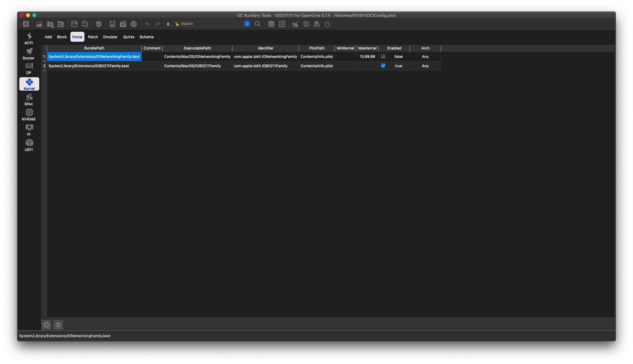Disable the IO80211Family kext checkbox
The height and width of the screenshot is (364, 633).
383,66
